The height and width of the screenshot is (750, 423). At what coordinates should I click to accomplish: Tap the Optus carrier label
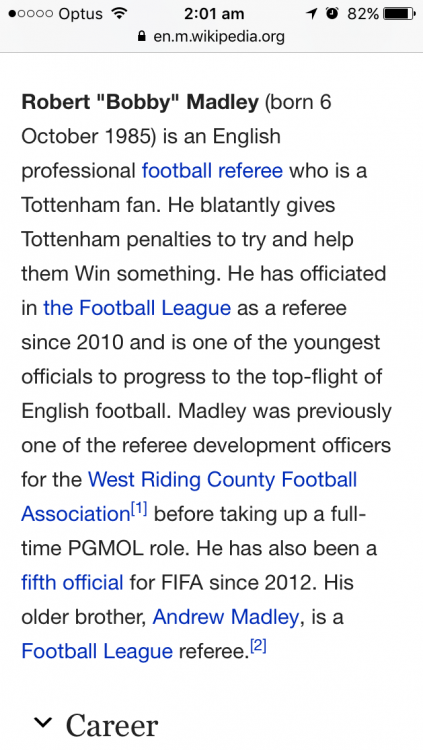[80, 14]
